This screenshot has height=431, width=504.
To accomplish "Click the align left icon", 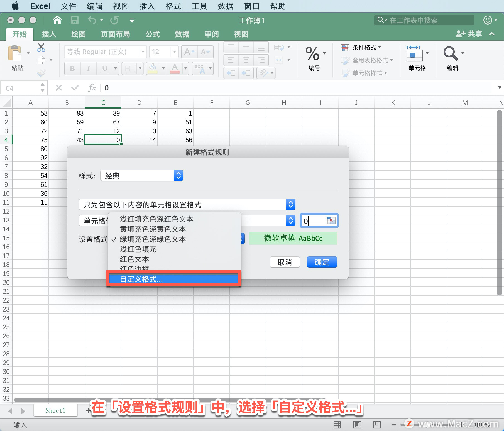I will [x=231, y=60].
